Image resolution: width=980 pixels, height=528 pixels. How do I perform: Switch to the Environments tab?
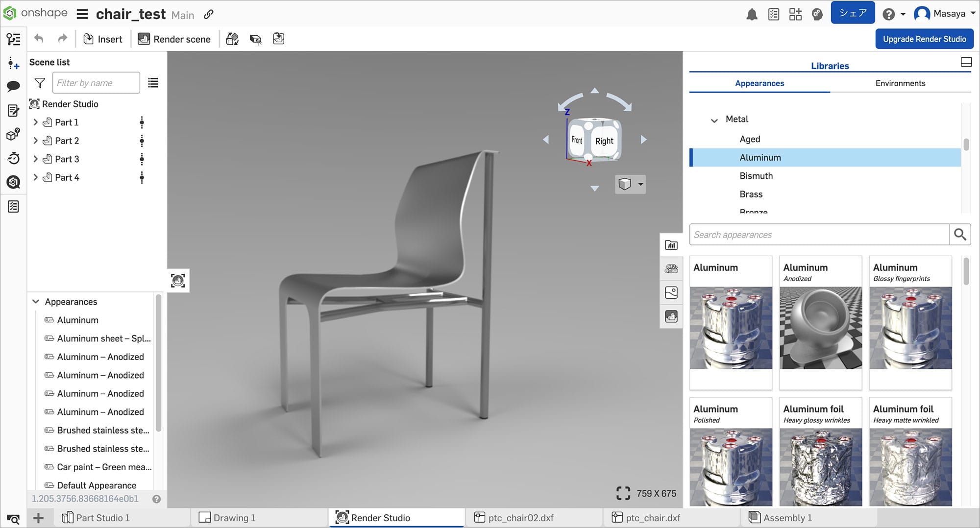900,83
